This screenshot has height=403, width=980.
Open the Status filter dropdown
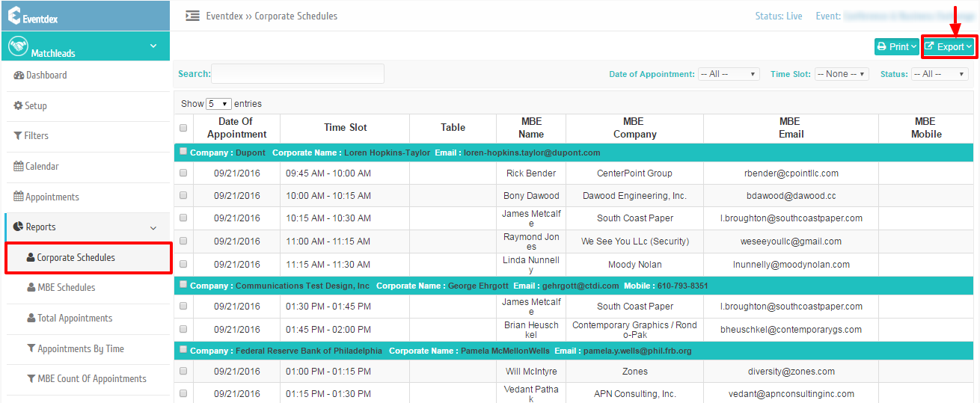[940, 74]
